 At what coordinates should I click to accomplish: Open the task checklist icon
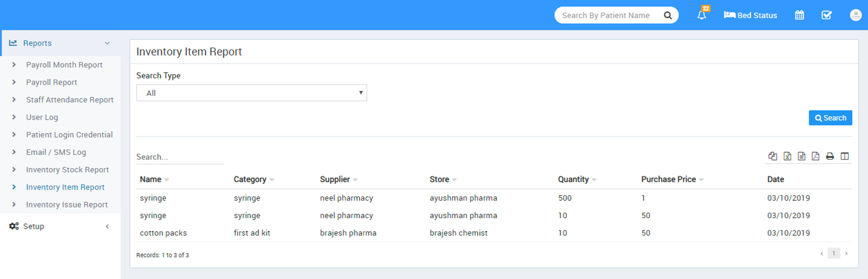coord(827,15)
